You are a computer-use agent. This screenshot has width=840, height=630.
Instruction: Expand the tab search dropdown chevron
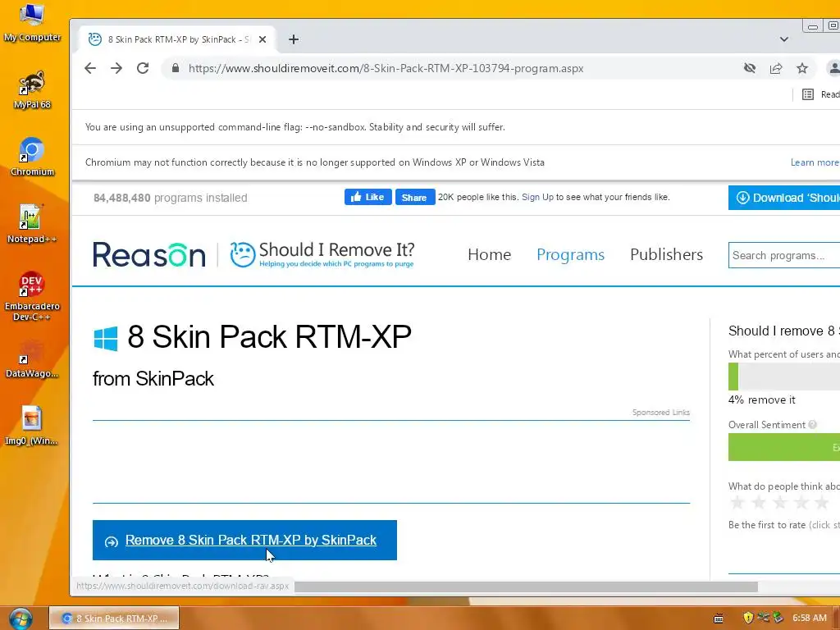pyautogui.click(x=783, y=39)
